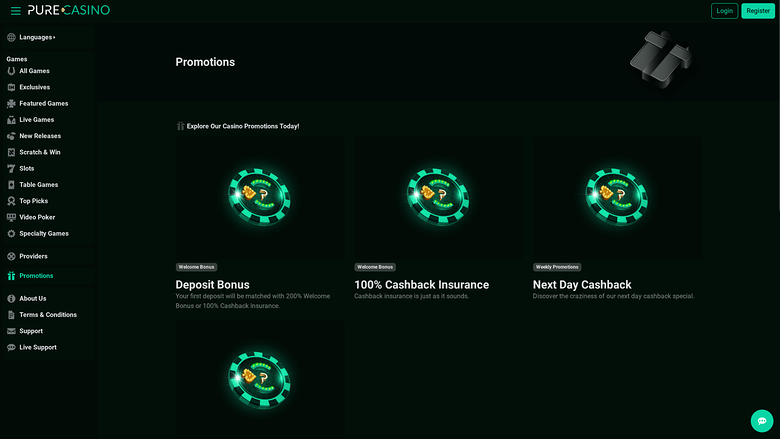Click the Slots sidebar icon
The image size is (780, 439).
(x=11, y=168)
